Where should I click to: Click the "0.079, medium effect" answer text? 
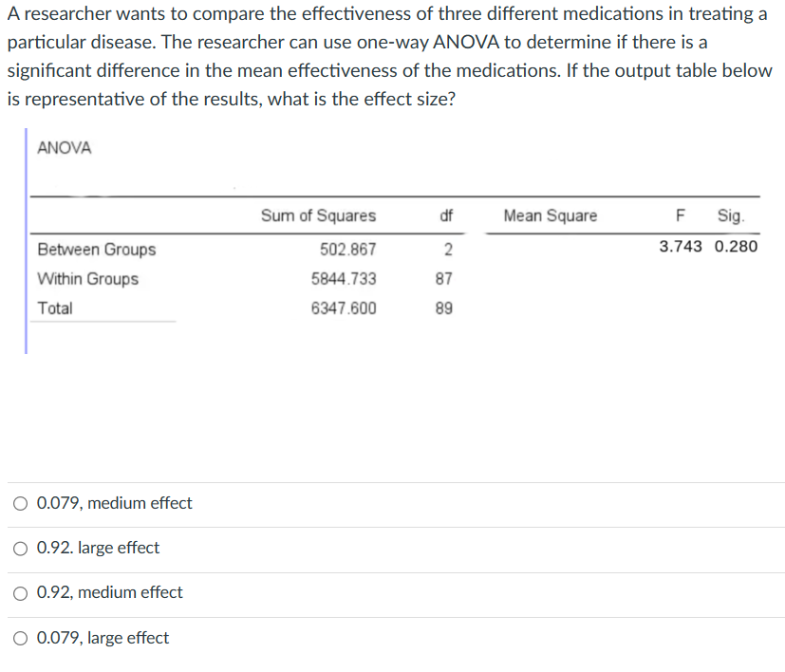(114, 503)
